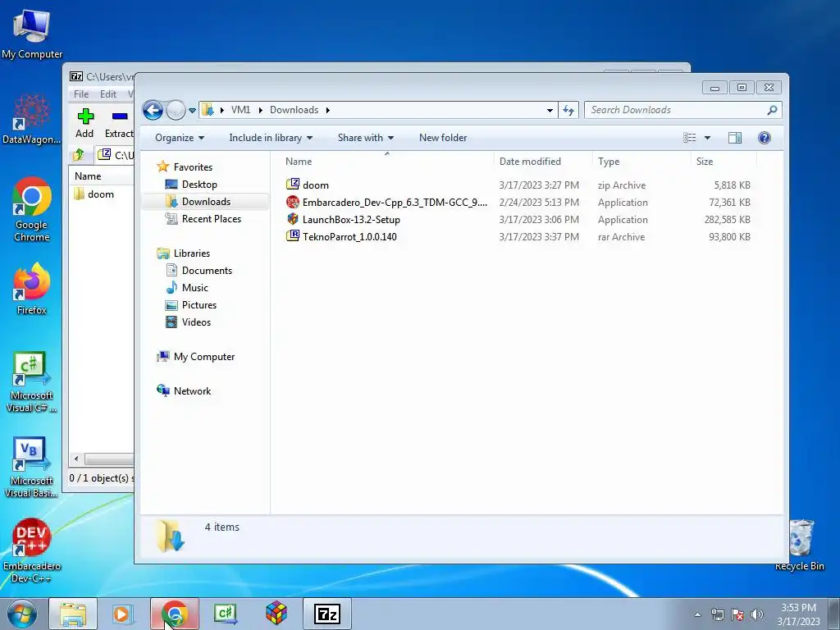Click the up-folder icon in 7-Zip
This screenshot has width=840, height=630.
tap(78, 155)
